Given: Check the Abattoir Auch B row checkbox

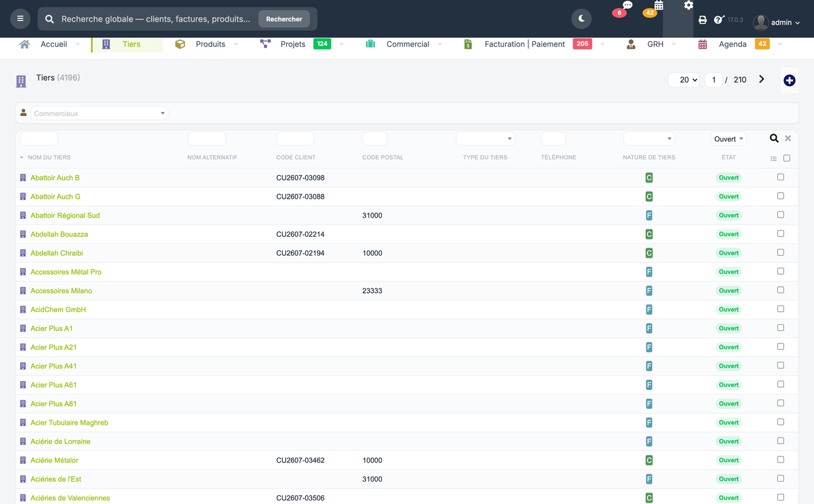Looking at the screenshot, I should click(781, 177).
